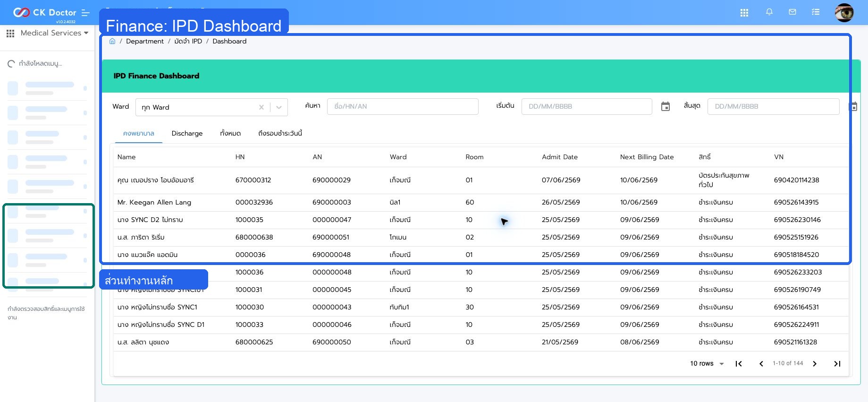868x402 pixels.
Task: Go to first page of table
Action: tap(739, 363)
